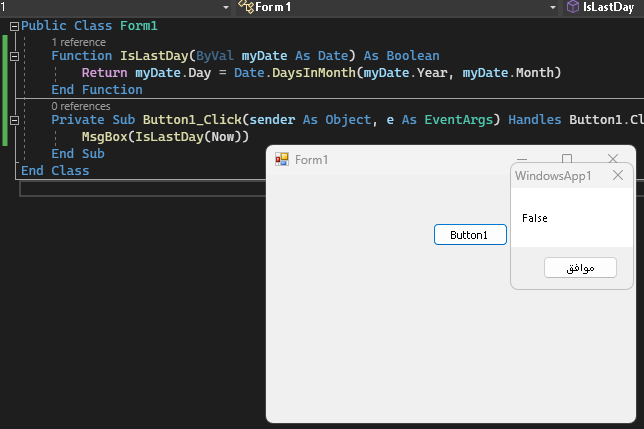Image resolution: width=644 pixels, height=429 pixels.
Task: Open the Form1 class dropdown arrow
Action: tap(553, 7)
